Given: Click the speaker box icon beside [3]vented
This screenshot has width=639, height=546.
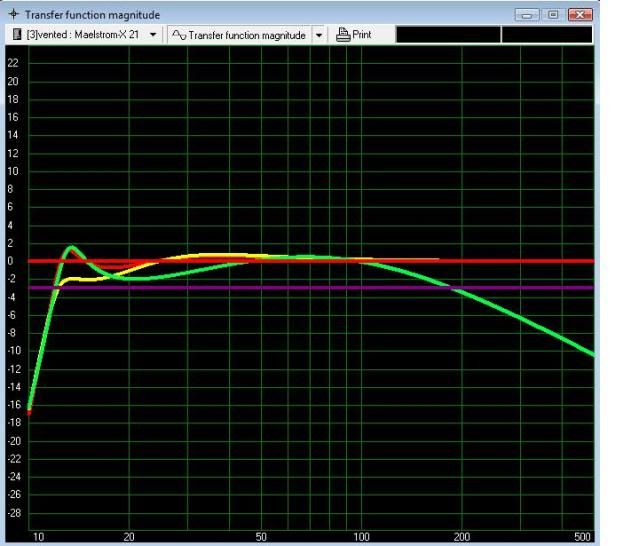Looking at the screenshot, I should tap(17, 34).
